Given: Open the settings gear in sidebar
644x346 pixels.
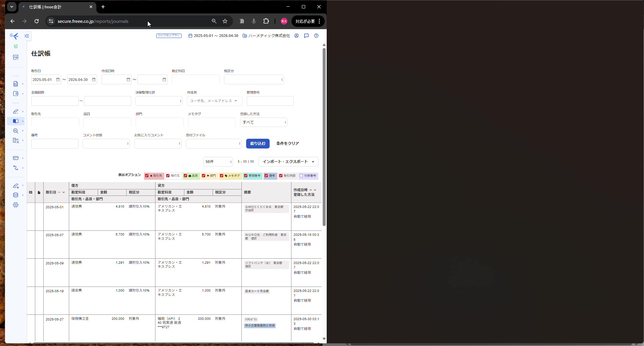Looking at the screenshot, I should [16, 205].
